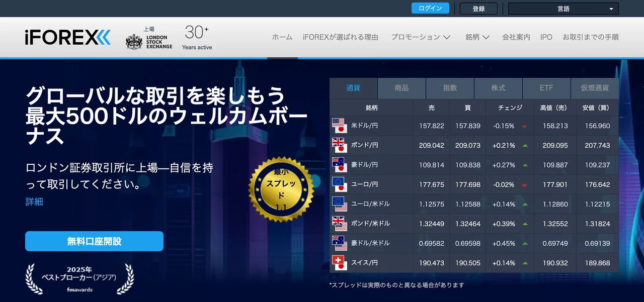Click the gold 最小スプレッド 1.1 seal
The image size is (644, 302).
(x=281, y=189)
